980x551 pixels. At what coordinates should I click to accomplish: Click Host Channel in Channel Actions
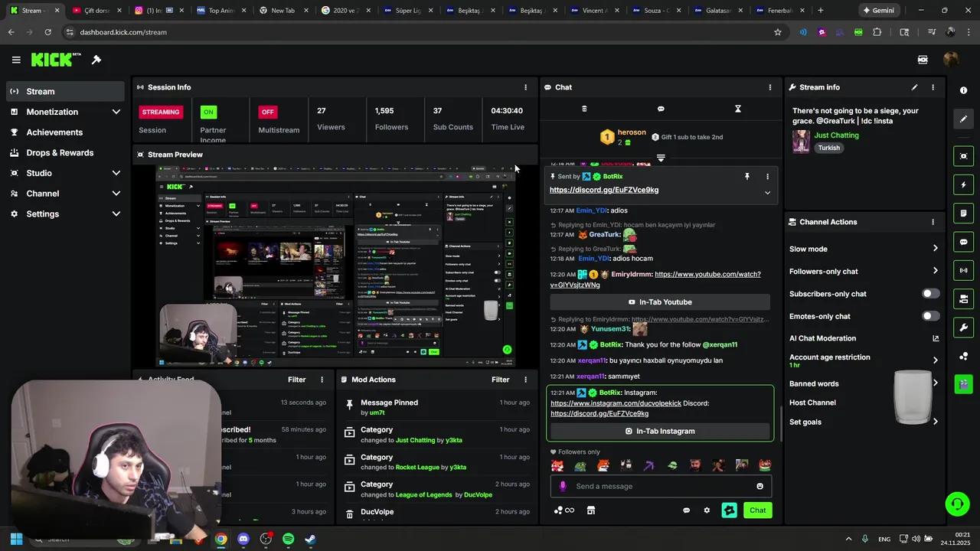click(x=812, y=403)
